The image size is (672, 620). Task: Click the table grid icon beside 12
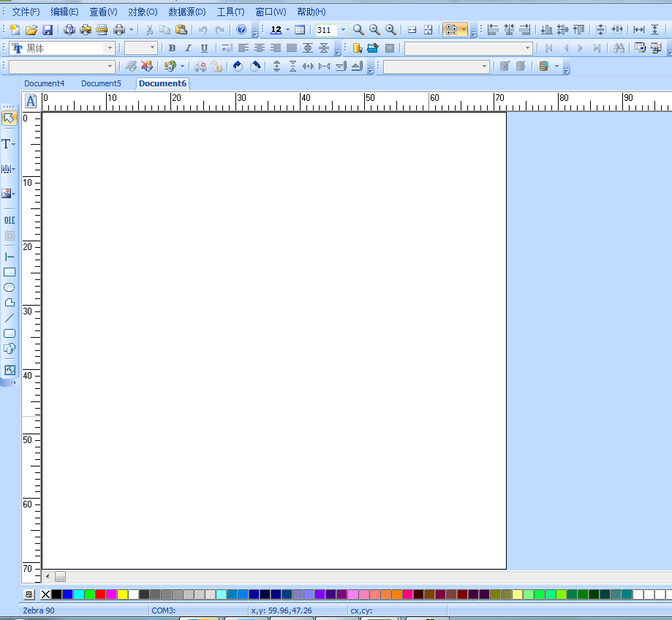click(300, 29)
